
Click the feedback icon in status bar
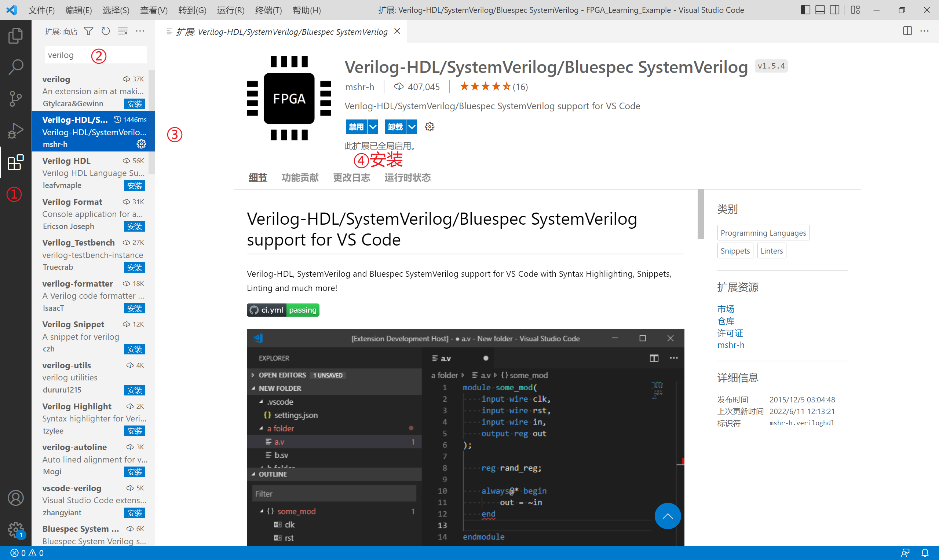pyautogui.click(x=905, y=553)
